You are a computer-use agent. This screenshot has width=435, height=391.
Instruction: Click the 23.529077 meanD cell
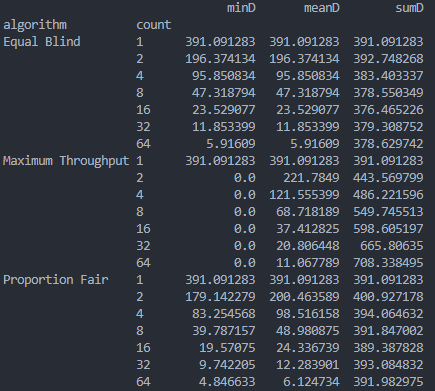pyautogui.click(x=308, y=110)
